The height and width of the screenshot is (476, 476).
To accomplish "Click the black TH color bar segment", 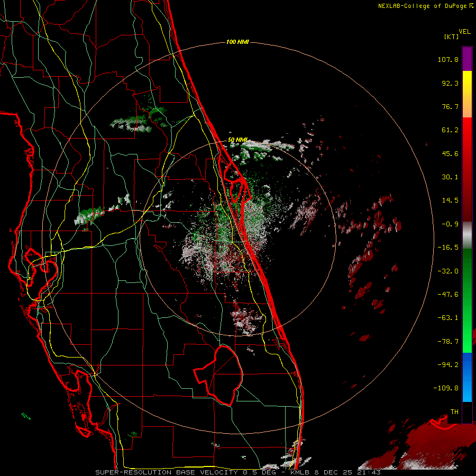I will pos(467,412).
